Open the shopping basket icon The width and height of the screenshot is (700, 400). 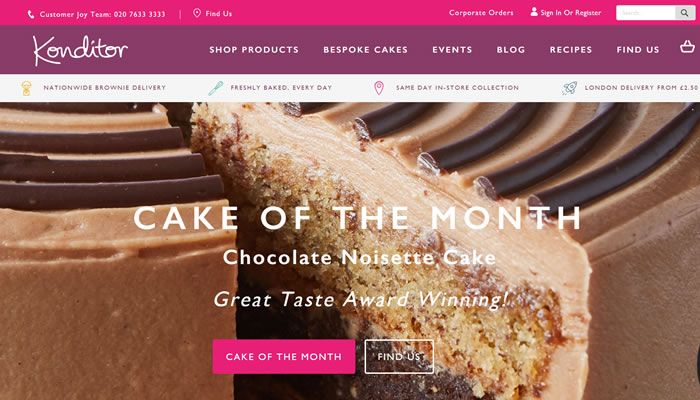pyautogui.click(x=687, y=46)
